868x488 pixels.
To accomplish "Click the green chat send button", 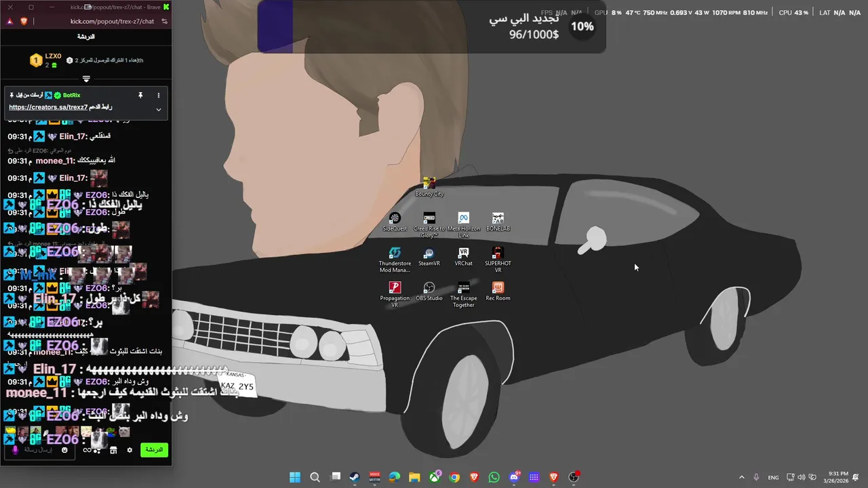I will (x=154, y=450).
